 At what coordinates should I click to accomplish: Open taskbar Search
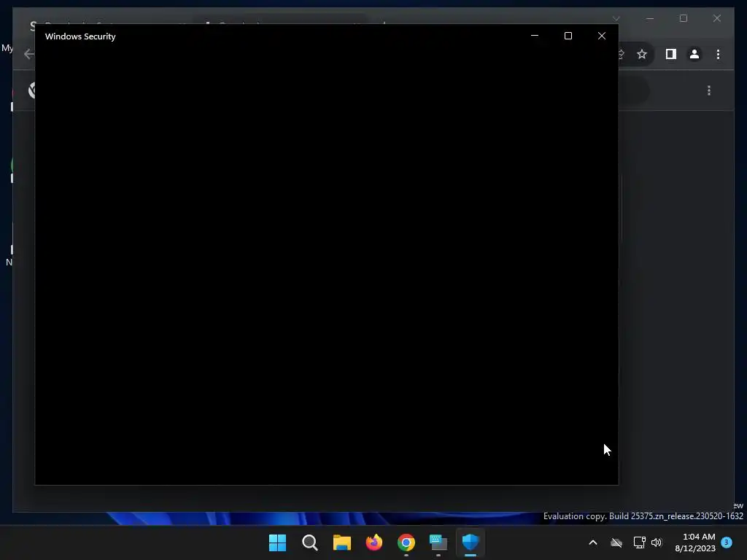309,542
